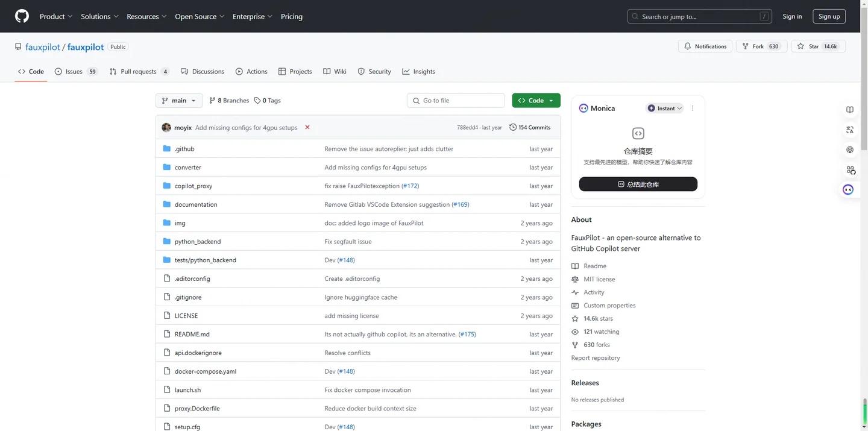Click the translate icon in right sidebar
The height and width of the screenshot is (431, 868).
pyautogui.click(x=850, y=130)
